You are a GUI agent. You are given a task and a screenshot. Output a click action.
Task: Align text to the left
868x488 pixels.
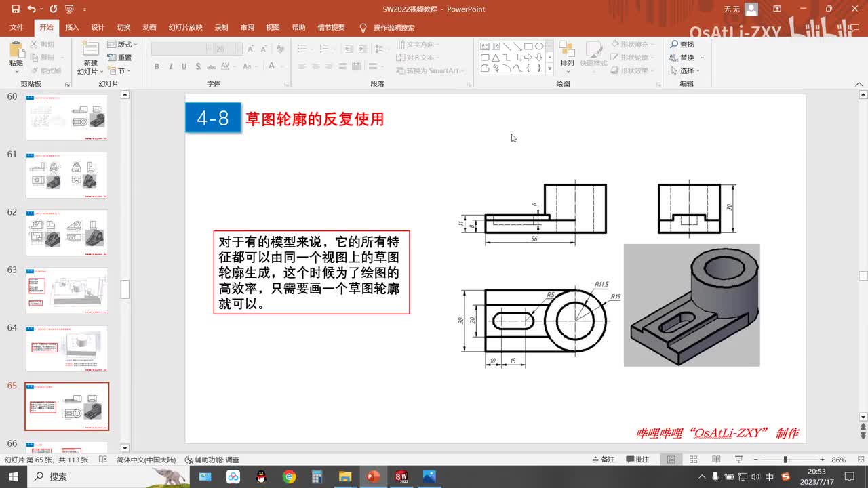300,66
